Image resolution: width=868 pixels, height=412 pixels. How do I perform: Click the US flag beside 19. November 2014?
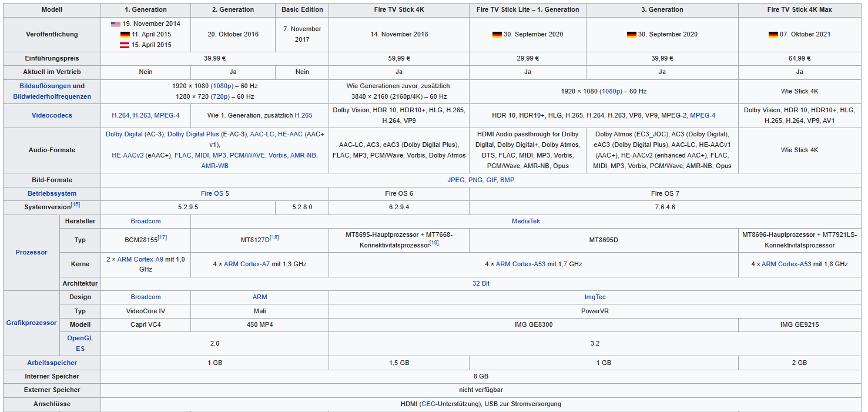(116, 24)
